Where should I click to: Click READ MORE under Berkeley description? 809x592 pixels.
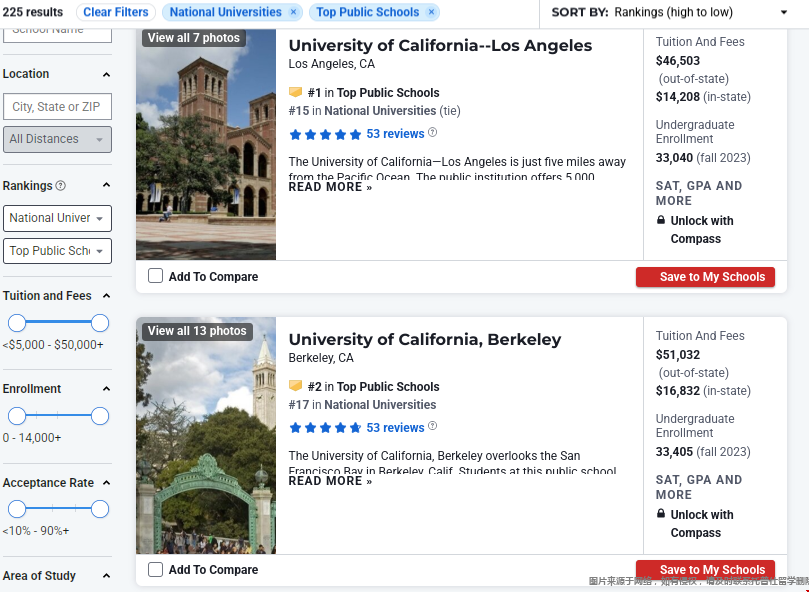330,481
